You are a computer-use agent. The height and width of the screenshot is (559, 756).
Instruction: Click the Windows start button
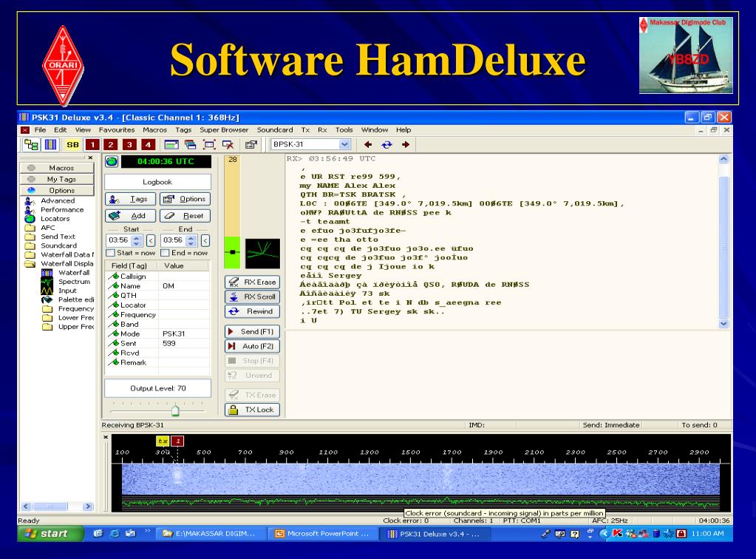pyautogui.click(x=51, y=533)
